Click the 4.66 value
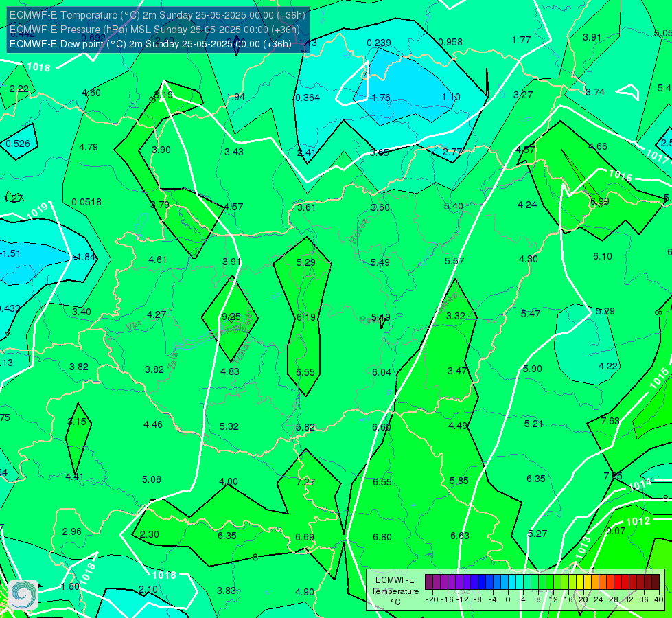672x618 pixels. pos(597,147)
